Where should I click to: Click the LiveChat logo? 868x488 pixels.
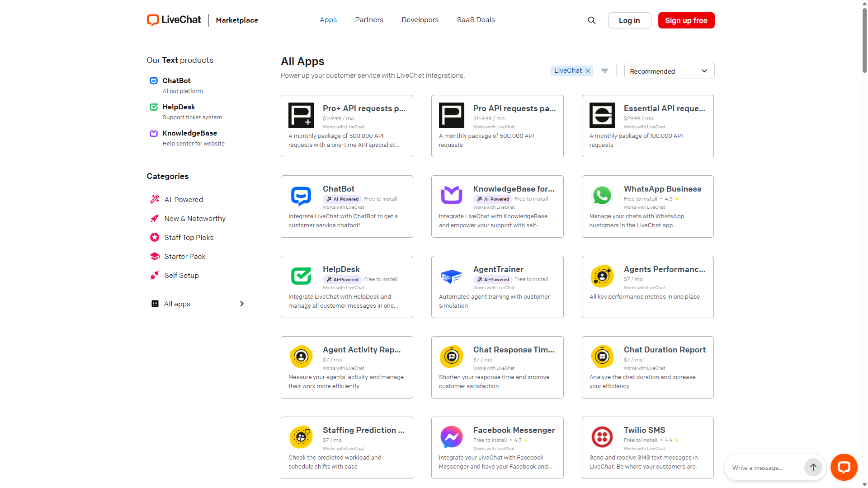(x=174, y=20)
